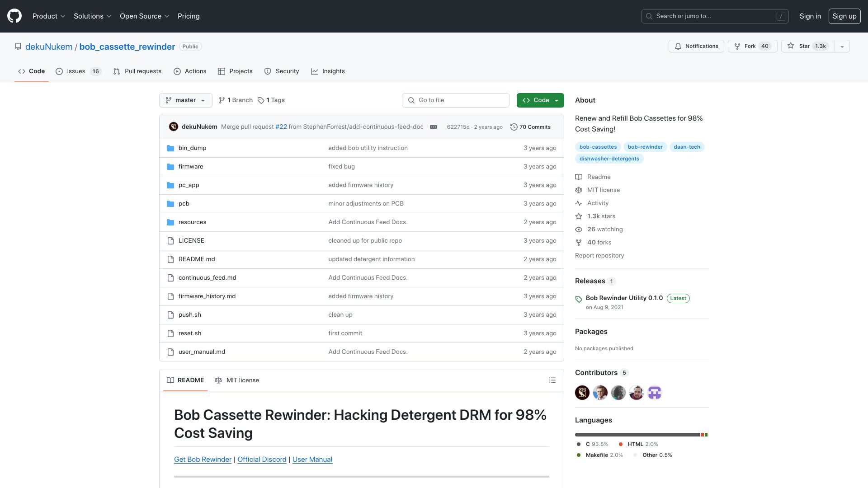Screen dimensions: 868x488
Task: Click the firmware folder icon
Action: tap(170, 167)
